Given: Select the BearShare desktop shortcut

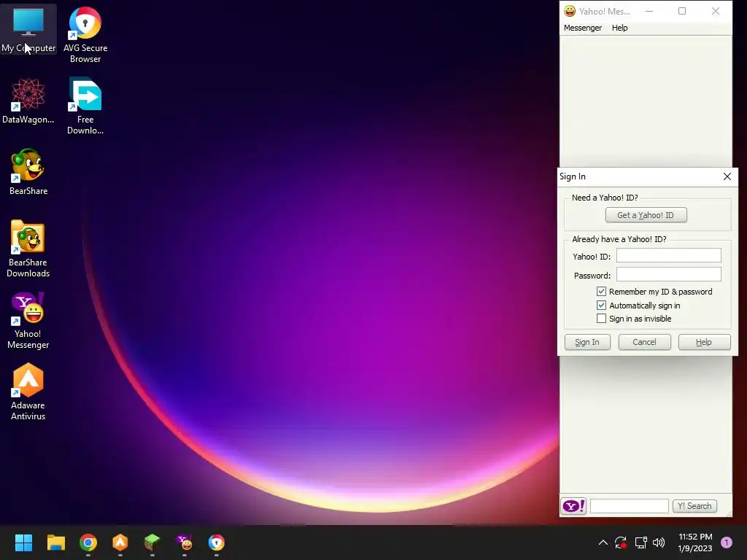Looking at the screenshot, I should pyautogui.click(x=28, y=172).
